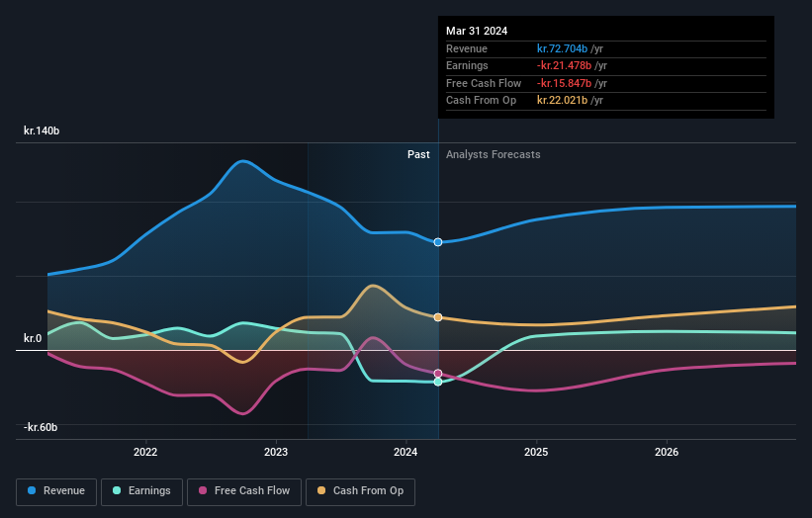This screenshot has width=812, height=518.
Task: Click the teal Earnings data point marker
Action: coord(438,382)
